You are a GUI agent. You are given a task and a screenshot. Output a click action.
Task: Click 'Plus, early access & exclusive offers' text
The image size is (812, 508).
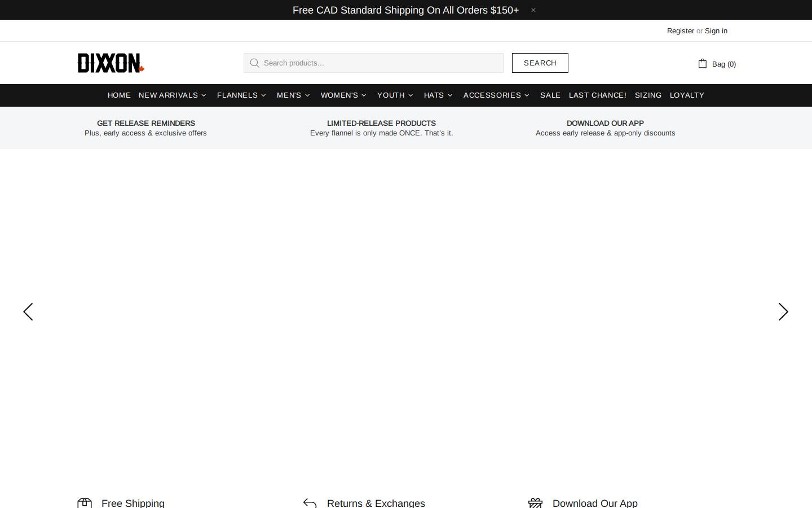[145, 133]
